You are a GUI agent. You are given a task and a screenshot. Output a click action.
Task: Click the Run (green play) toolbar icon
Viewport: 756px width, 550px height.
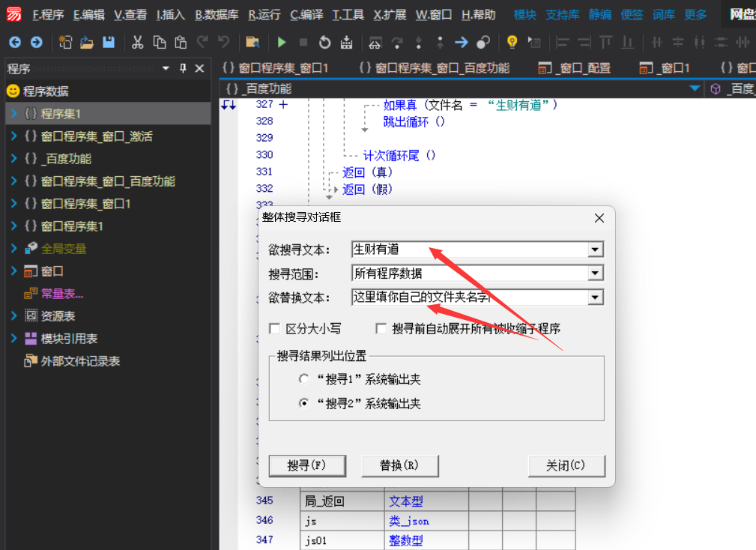(x=282, y=42)
